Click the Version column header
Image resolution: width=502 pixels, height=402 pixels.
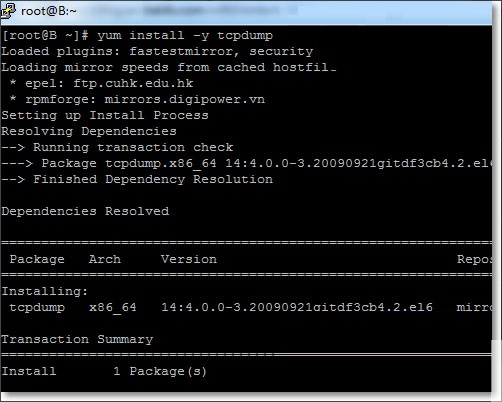(189, 259)
